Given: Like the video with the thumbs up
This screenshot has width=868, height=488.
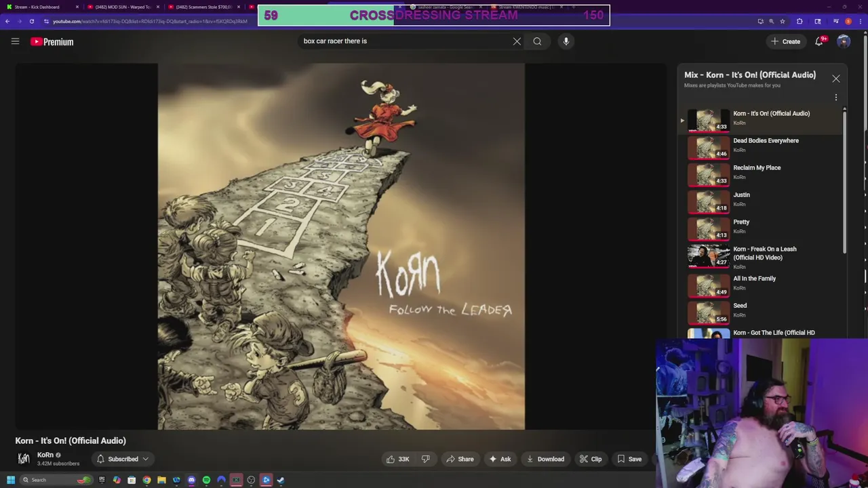Looking at the screenshot, I should [398, 459].
